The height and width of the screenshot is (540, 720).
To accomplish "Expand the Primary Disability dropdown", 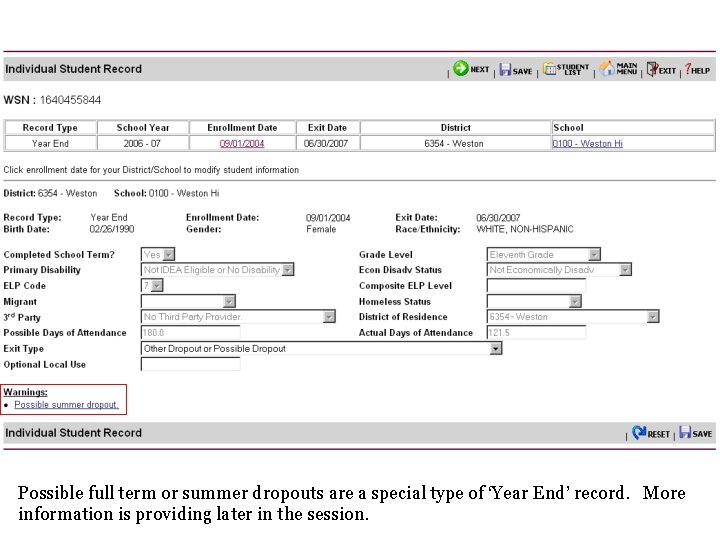I will [x=288, y=270].
